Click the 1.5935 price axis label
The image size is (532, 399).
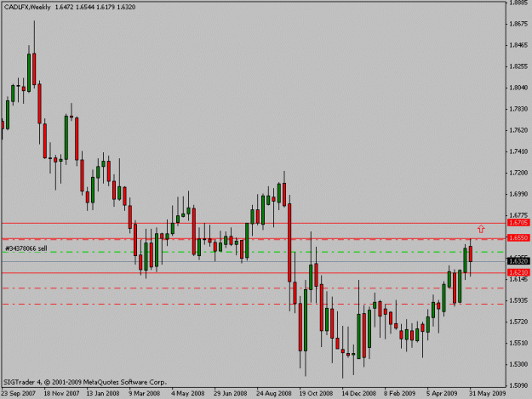point(518,300)
